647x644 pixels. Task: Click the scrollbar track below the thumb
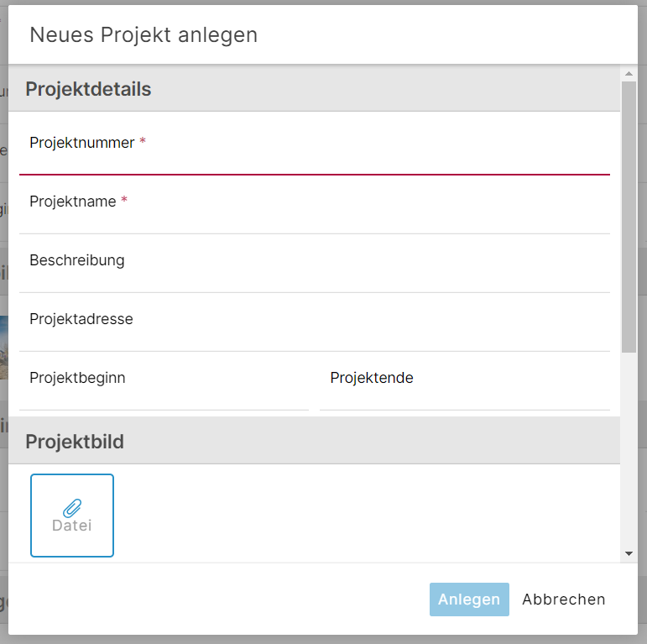(x=629, y=449)
